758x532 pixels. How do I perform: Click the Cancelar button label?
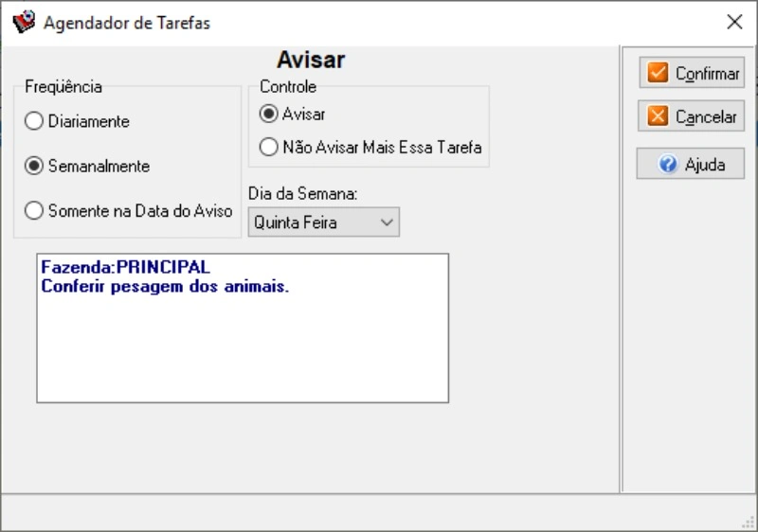pyautogui.click(x=706, y=116)
